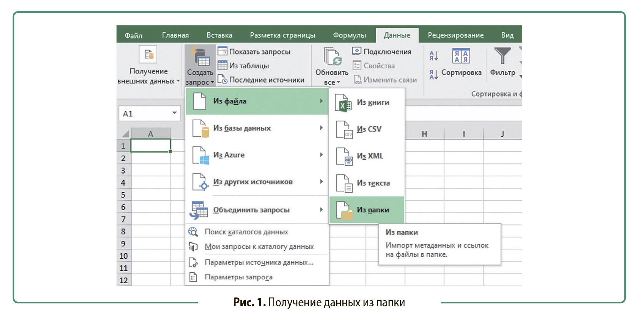Click the Фильтр funnel icon
This screenshot has height=319, width=644.
(502, 56)
